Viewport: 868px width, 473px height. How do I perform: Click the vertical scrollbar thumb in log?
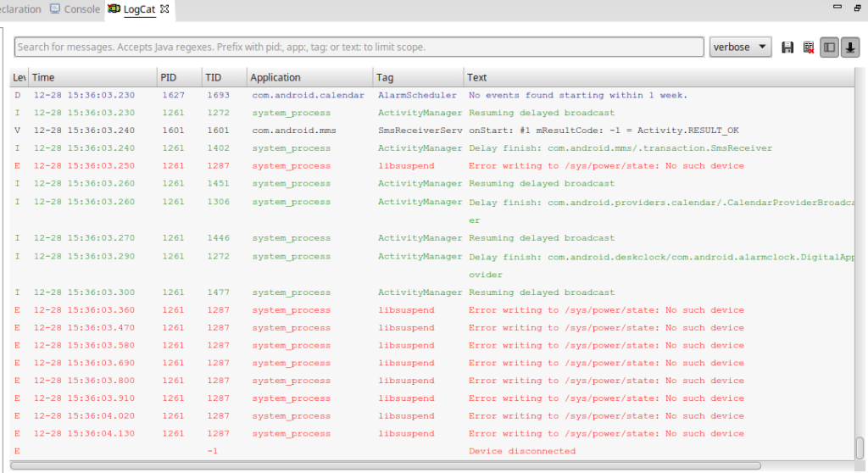click(860, 447)
